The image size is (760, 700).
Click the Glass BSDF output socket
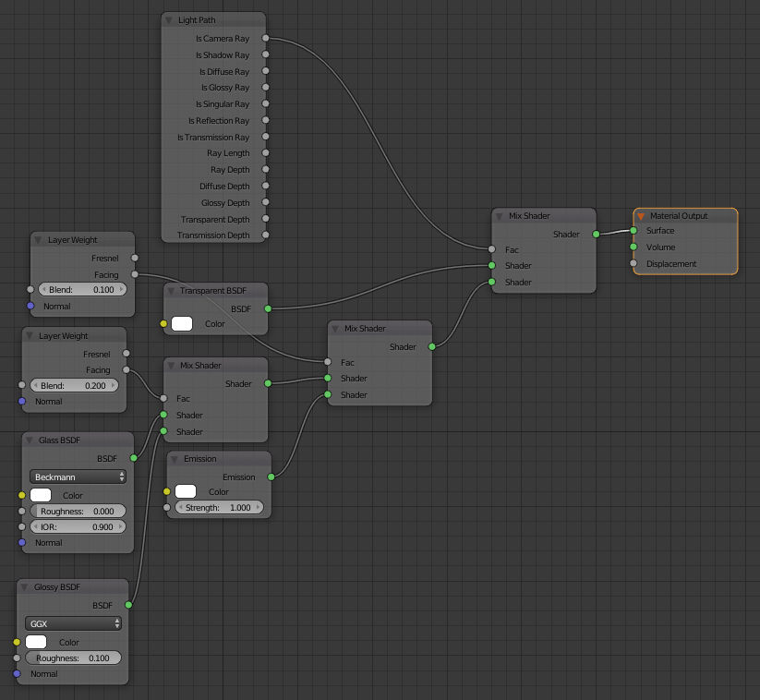[x=134, y=458]
